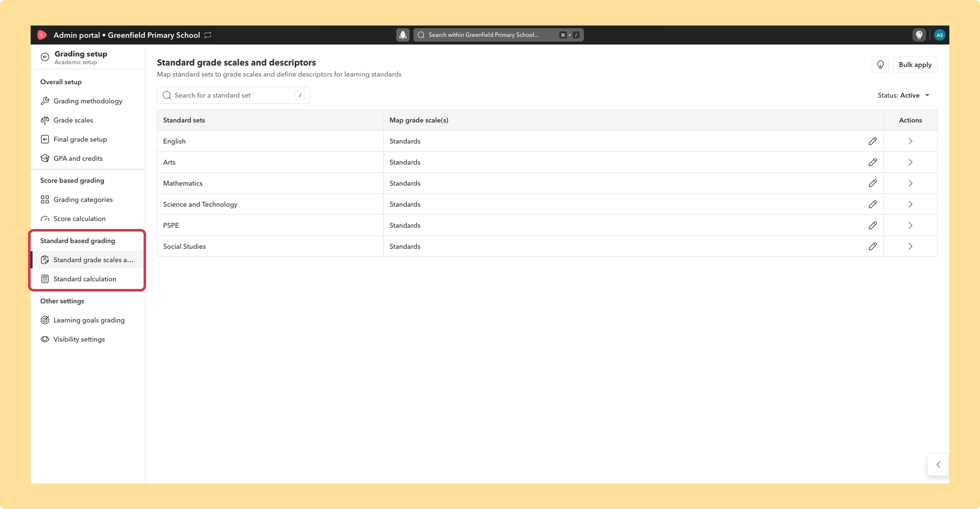Click the English standard set name
The width and height of the screenshot is (980, 509).
[x=174, y=141]
